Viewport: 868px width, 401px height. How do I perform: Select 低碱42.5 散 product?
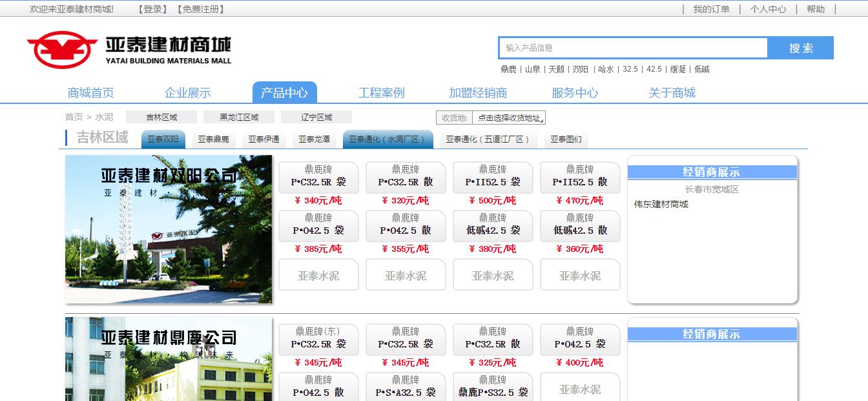(580, 225)
